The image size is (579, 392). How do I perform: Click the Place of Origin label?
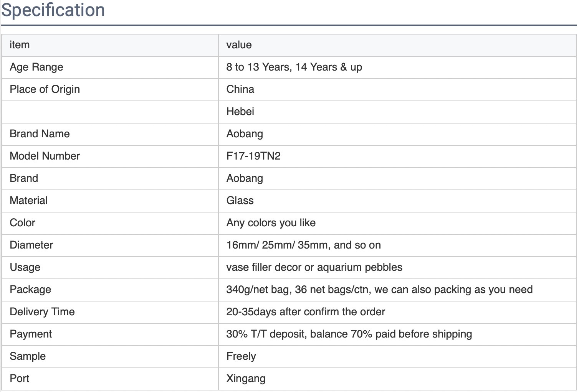[45, 89]
